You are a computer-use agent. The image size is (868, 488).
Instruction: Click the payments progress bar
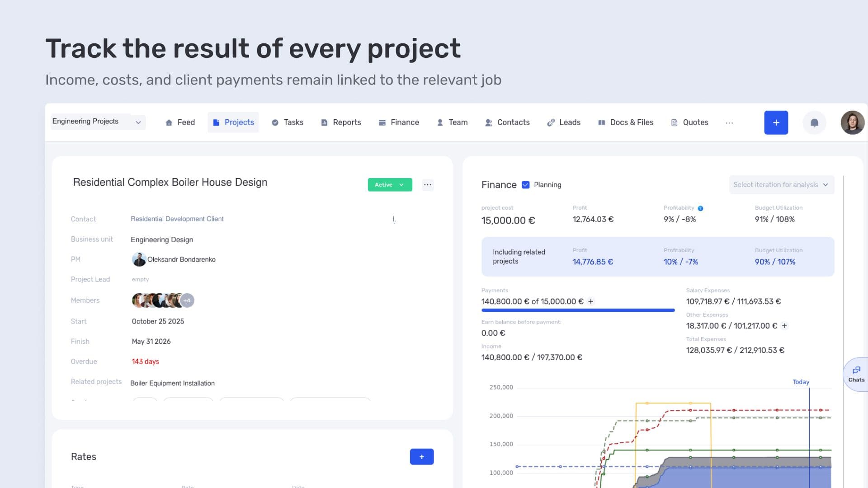[x=578, y=310]
